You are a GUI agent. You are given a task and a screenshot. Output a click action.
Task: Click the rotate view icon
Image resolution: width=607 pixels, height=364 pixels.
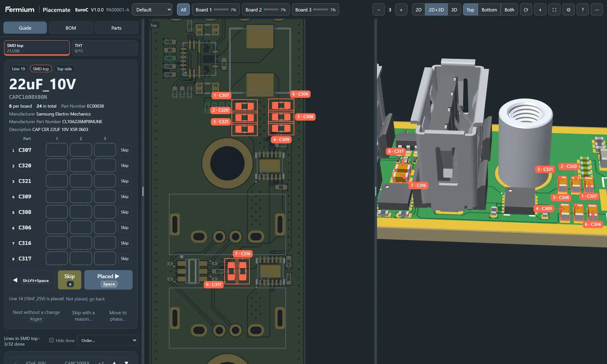coord(526,10)
